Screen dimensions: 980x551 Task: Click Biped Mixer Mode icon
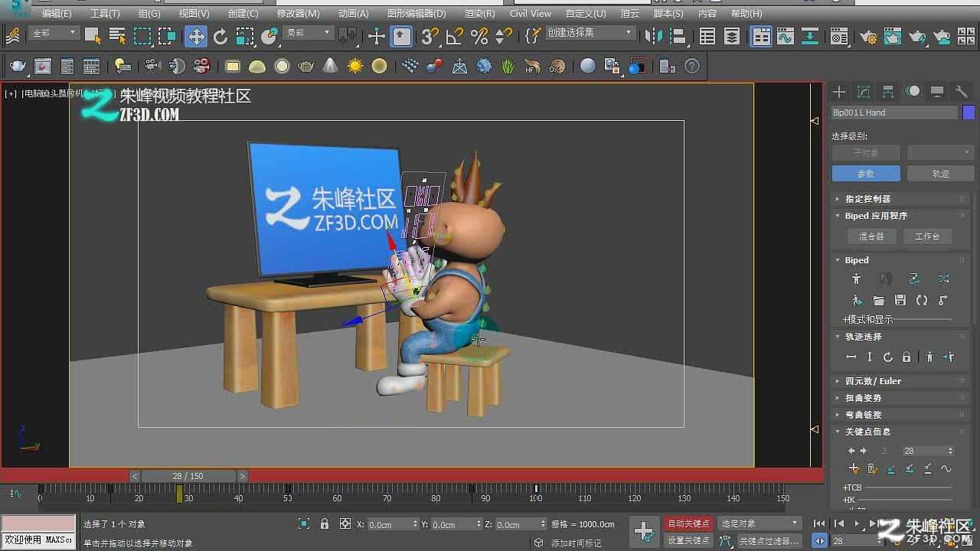[x=943, y=279]
